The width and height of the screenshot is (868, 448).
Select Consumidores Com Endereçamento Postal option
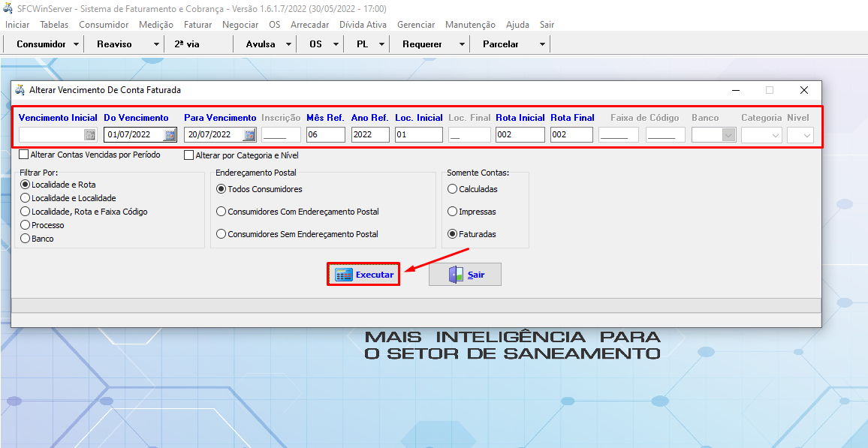click(221, 212)
